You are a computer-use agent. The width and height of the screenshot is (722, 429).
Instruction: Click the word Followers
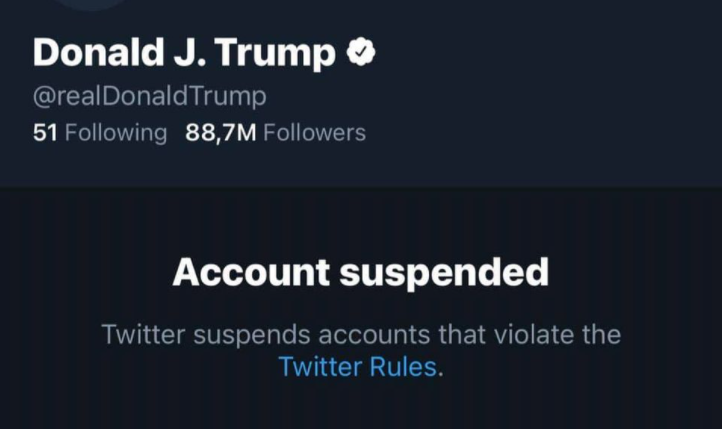[314, 132]
